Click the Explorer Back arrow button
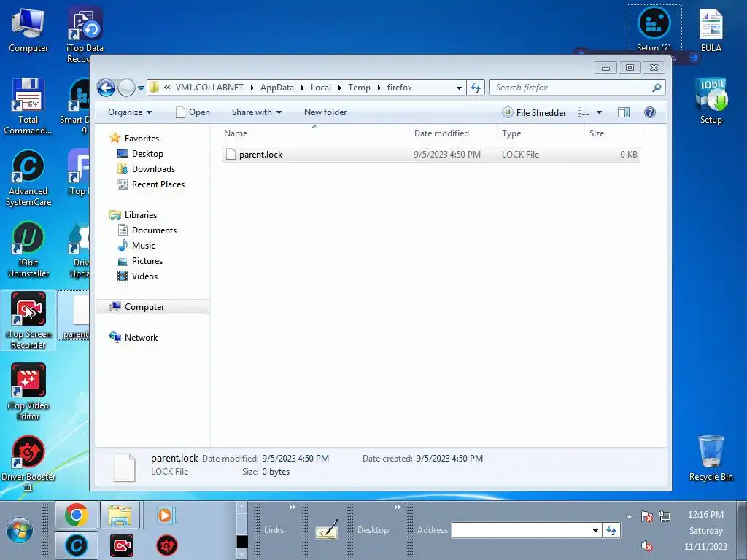Viewport: 747px width, 560px height. (106, 87)
